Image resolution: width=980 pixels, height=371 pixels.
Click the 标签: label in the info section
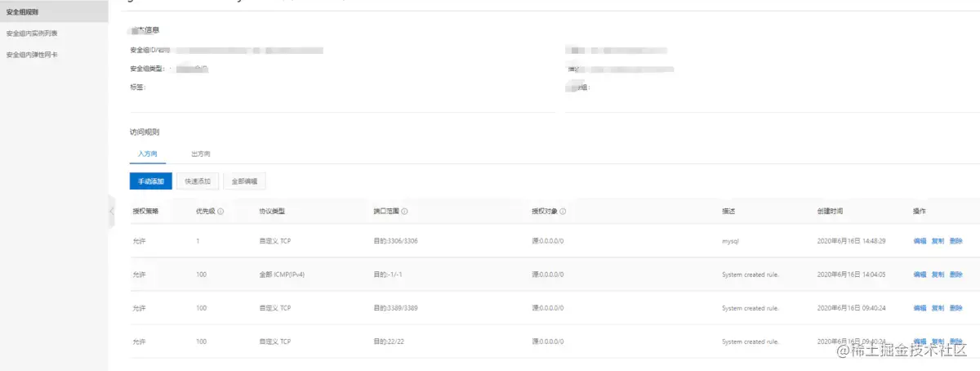click(137, 87)
